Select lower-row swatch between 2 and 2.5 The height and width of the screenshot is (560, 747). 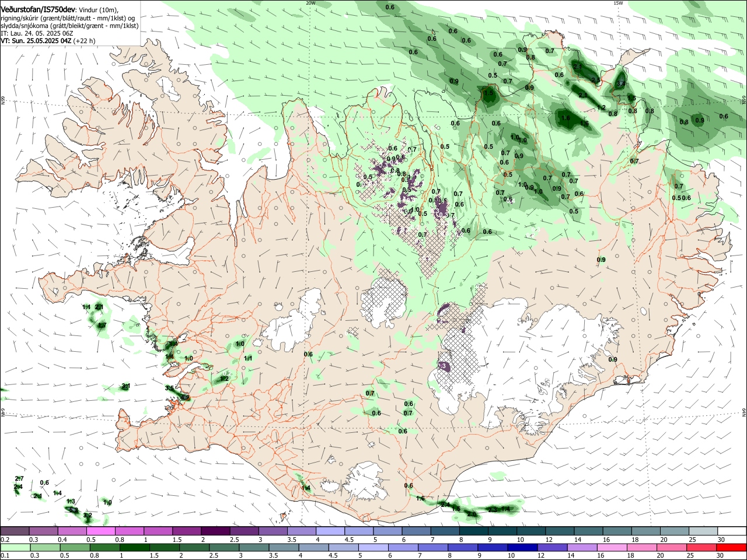[x=194, y=548]
